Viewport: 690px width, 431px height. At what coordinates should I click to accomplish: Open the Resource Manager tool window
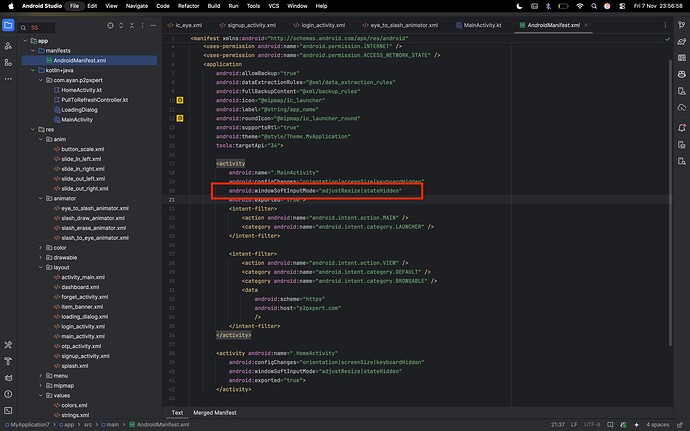click(8, 46)
